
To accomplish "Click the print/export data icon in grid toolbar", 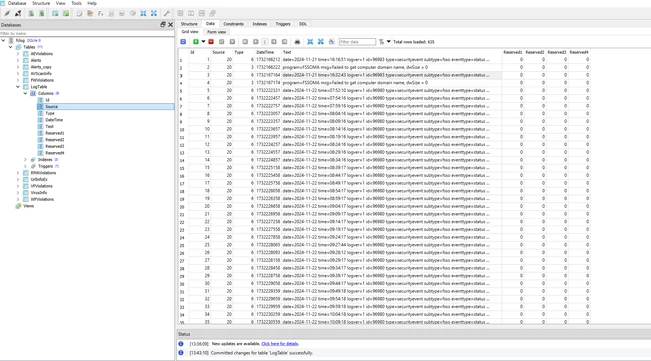I will click(x=297, y=41).
